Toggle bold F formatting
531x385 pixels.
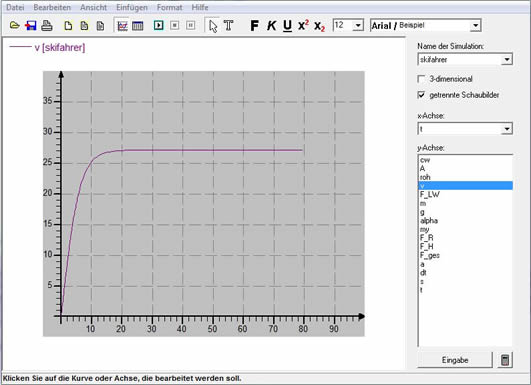click(x=254, y=25)
